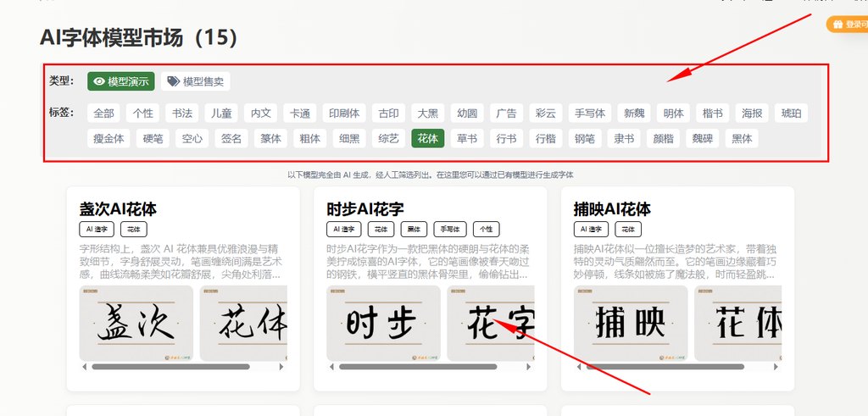Viewport: 868px width, 416px height.
Task: Apply the 硬笔 tag filter
Action: pos(153,138)
